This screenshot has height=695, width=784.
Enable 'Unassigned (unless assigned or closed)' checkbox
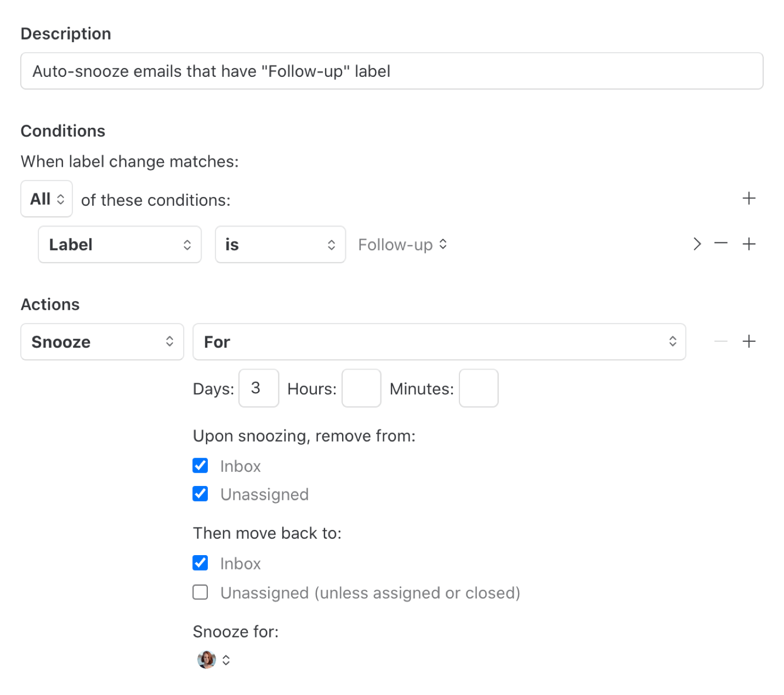pyautogui.click(x=201, y=592)
